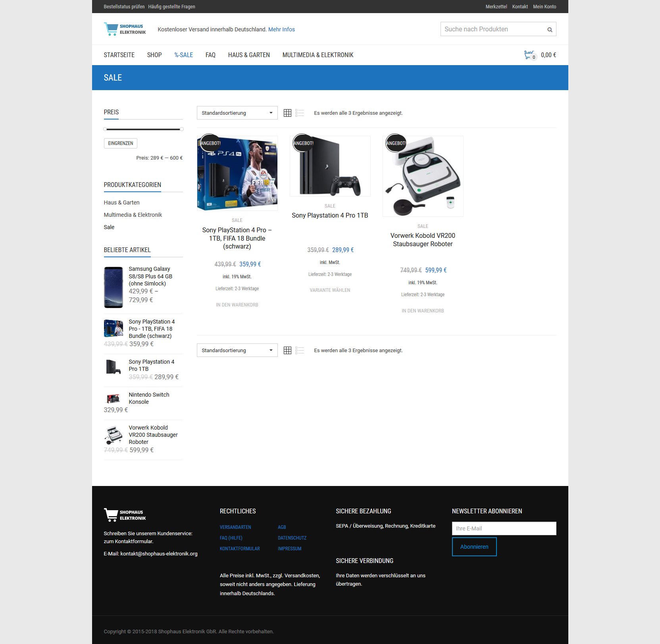Click the Abonnieren newsletter button
660x644 pixels.
[x=474, y=547]
